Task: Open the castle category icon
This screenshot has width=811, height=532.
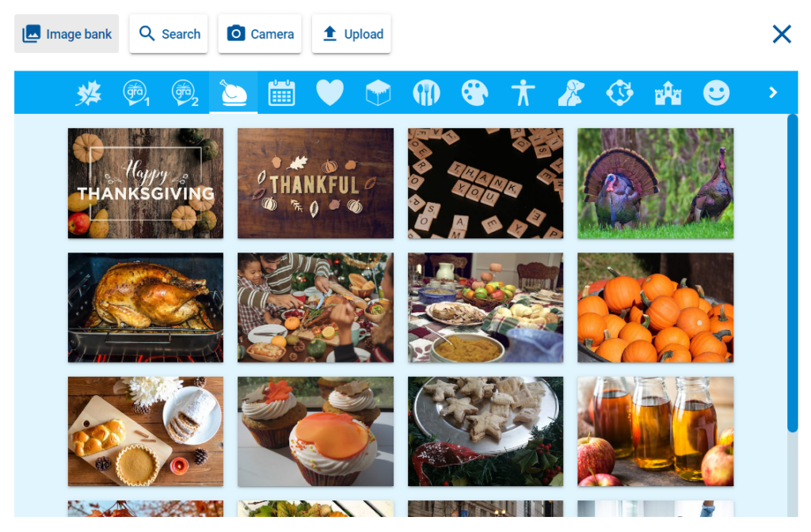Action: 668,93
